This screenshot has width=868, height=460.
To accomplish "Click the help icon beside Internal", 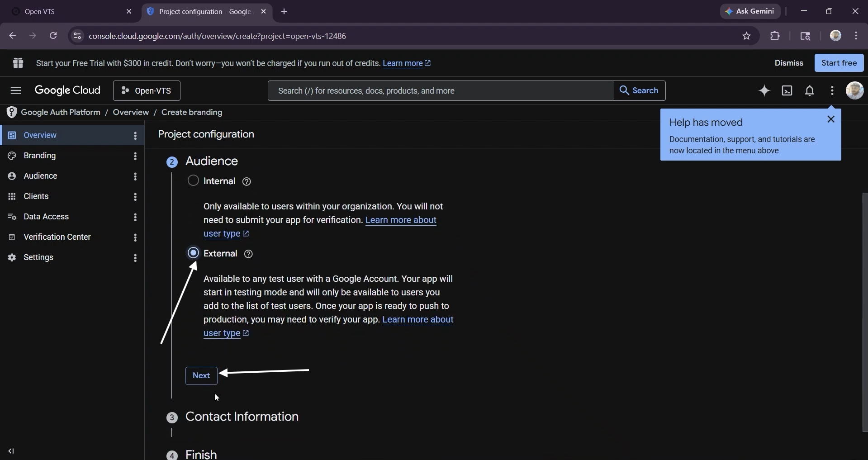I will [247, 181].
